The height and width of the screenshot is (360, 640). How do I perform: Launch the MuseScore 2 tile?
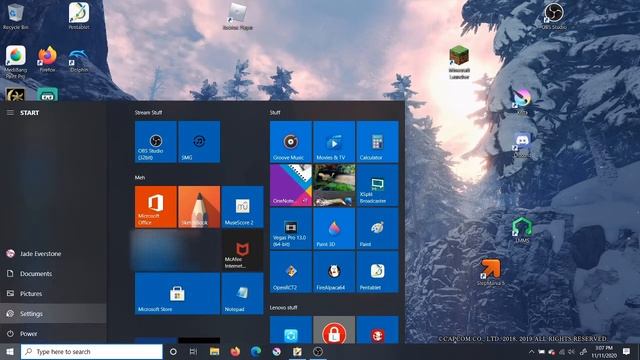click(242, 207)
